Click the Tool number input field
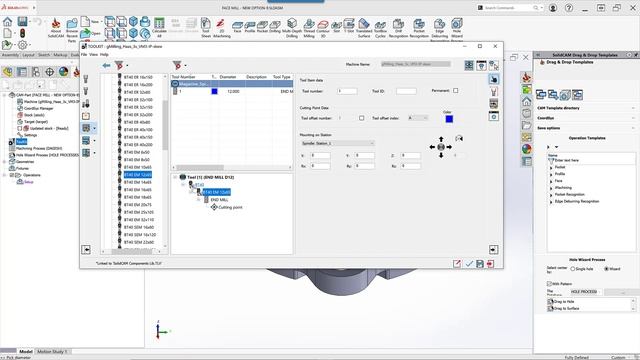This screenshot has width=640, height=360. point(347,91)
